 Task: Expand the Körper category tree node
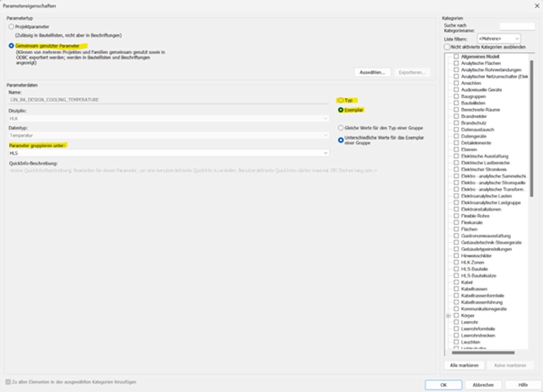448,316
